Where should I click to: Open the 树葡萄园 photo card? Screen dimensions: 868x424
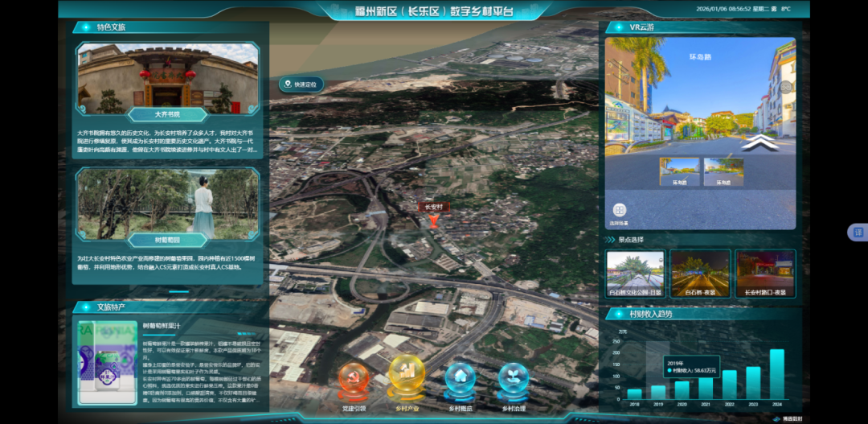(168, 204)
